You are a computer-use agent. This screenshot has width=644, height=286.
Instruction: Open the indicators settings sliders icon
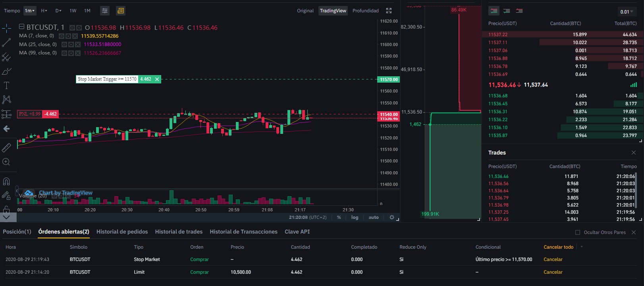click(x=104, y=11)
